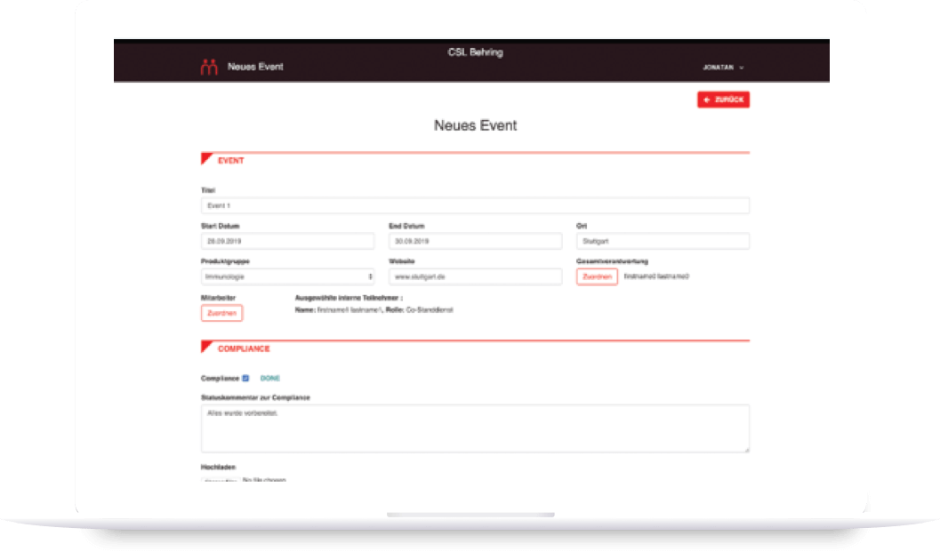This screenshot has width=940, height=560.
Task: Click Zuordnen under Gesamtverantwortung
Action: click(x=597, y=276)
